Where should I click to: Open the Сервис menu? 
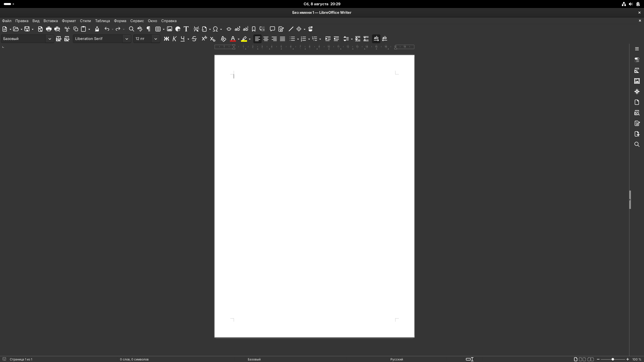pos(137,21)
